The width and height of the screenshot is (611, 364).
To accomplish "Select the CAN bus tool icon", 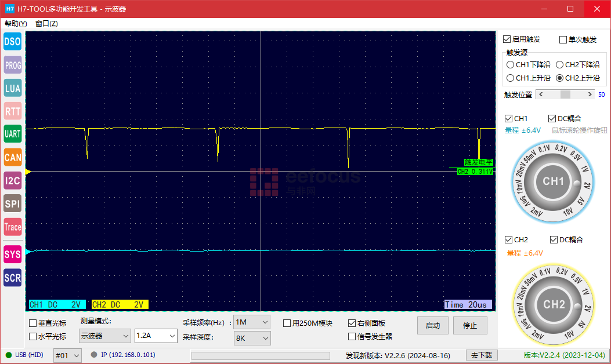I will 12,157.
